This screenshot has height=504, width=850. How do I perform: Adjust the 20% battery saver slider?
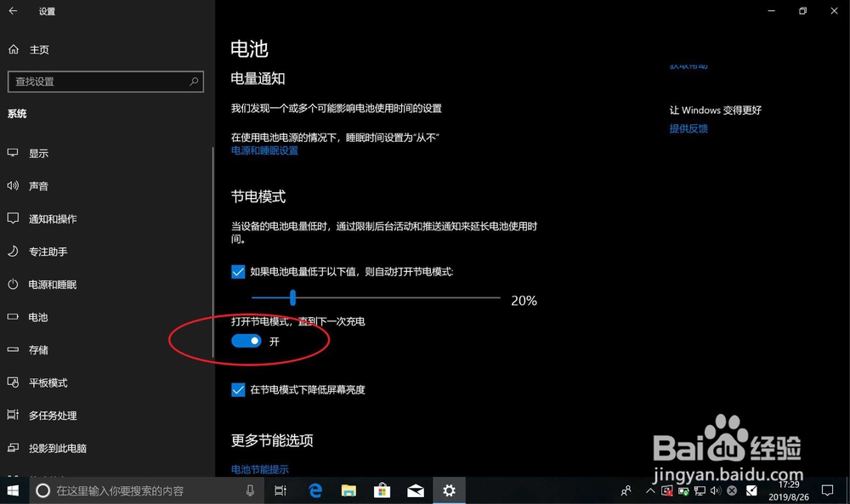click(293, 297)
